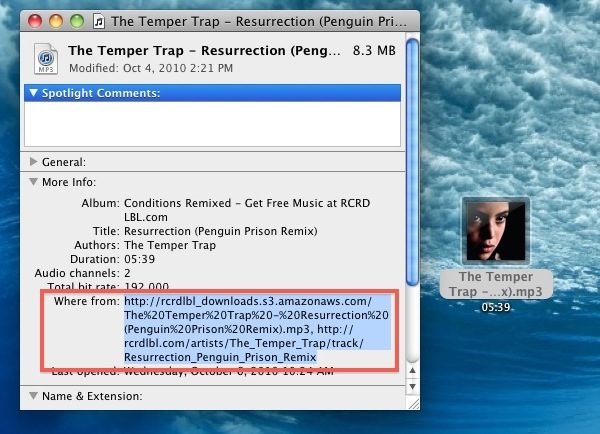Click inside the Spotlight Comments text field
Image resolution: width=600 pixels, height=434 pixels.
click(x=212, y=124)
